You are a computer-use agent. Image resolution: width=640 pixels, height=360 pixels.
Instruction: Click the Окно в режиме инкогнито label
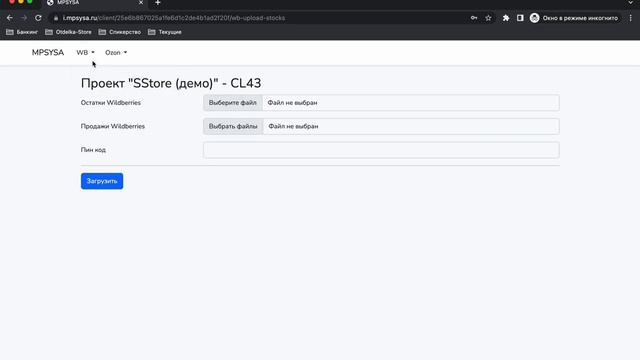pyautogui.click(x=580, y=18)
